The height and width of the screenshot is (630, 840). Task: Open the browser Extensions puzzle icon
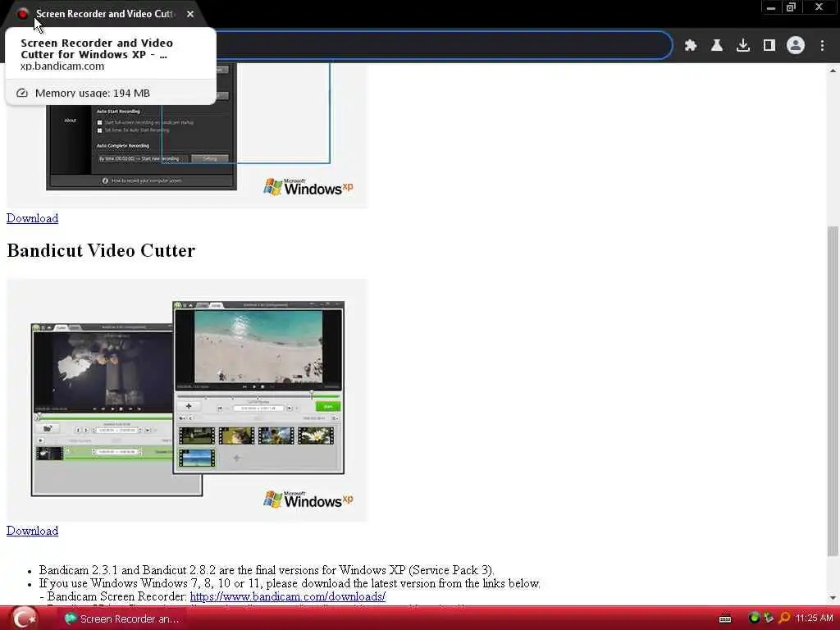pyautogui.click(x=691, y=46)
